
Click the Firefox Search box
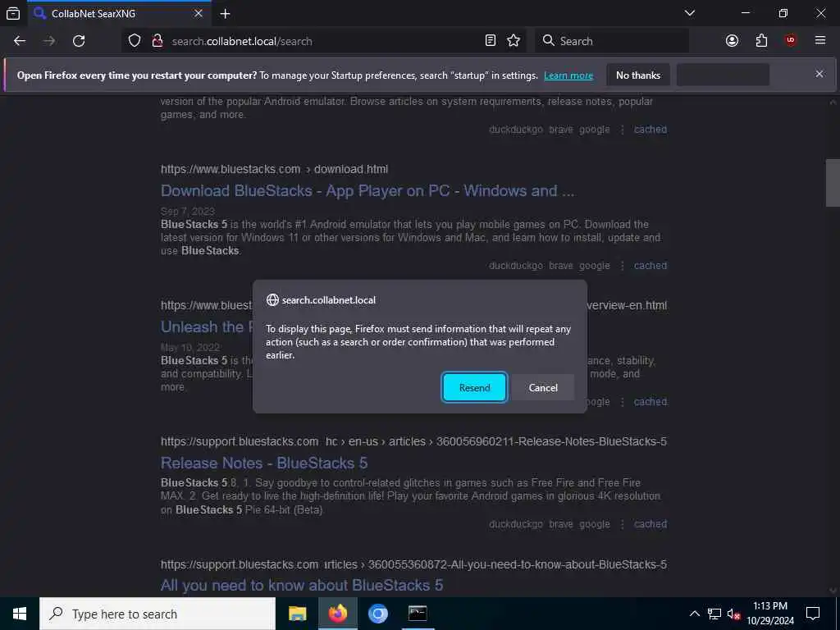click(612, 41)
